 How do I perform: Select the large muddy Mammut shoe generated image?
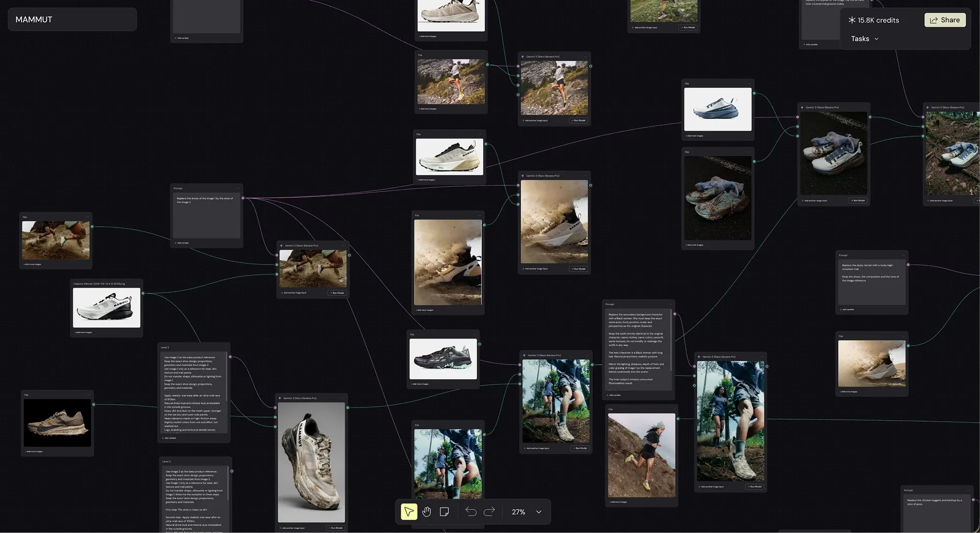311,463
